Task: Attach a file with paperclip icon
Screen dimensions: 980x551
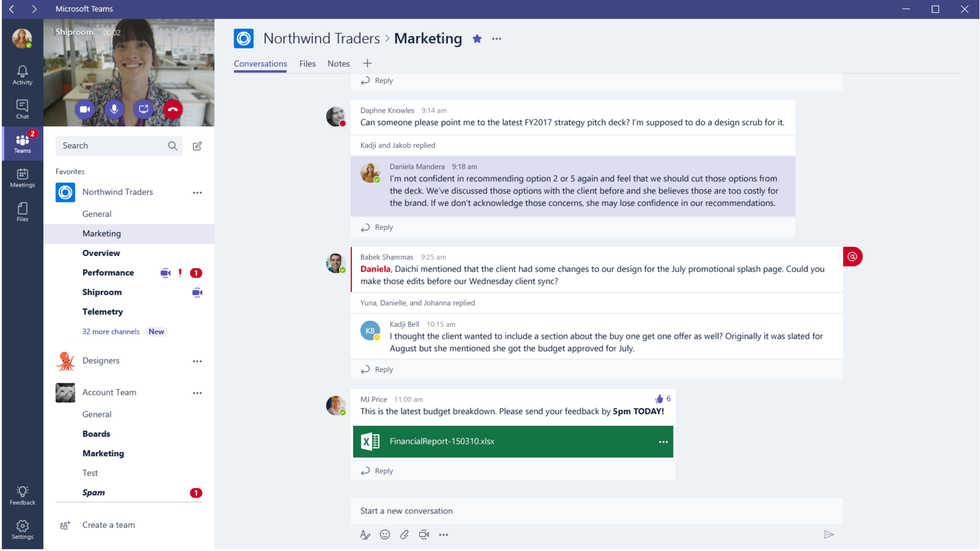Action: click(x=404, y=535)
